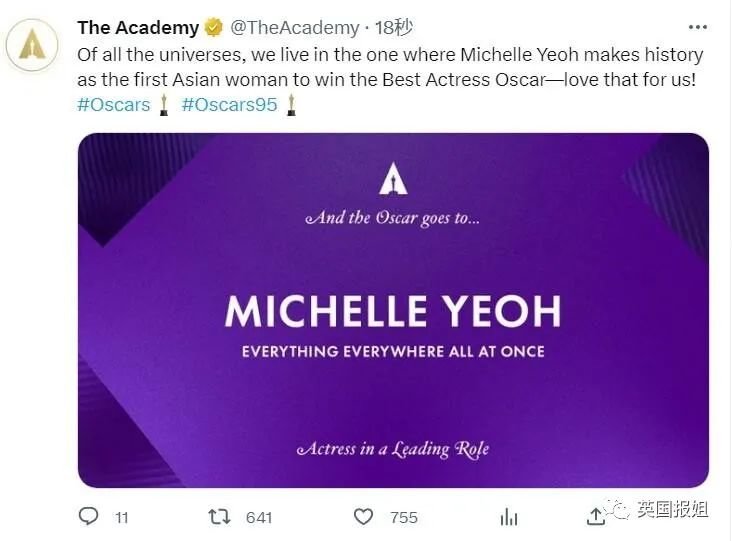Open The Academy display name link
The image size is (732, 541).
pyautogui.click(x=138, y=28)
